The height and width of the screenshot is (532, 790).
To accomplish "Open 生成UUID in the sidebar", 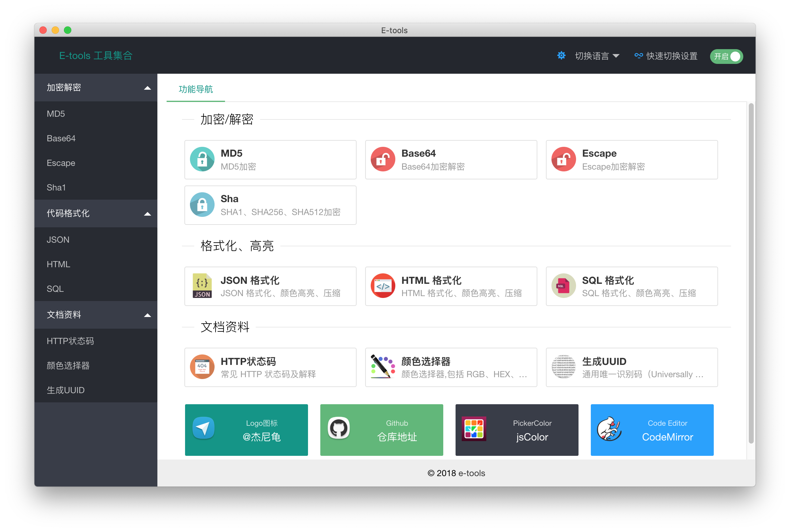I will click(96, 390).
